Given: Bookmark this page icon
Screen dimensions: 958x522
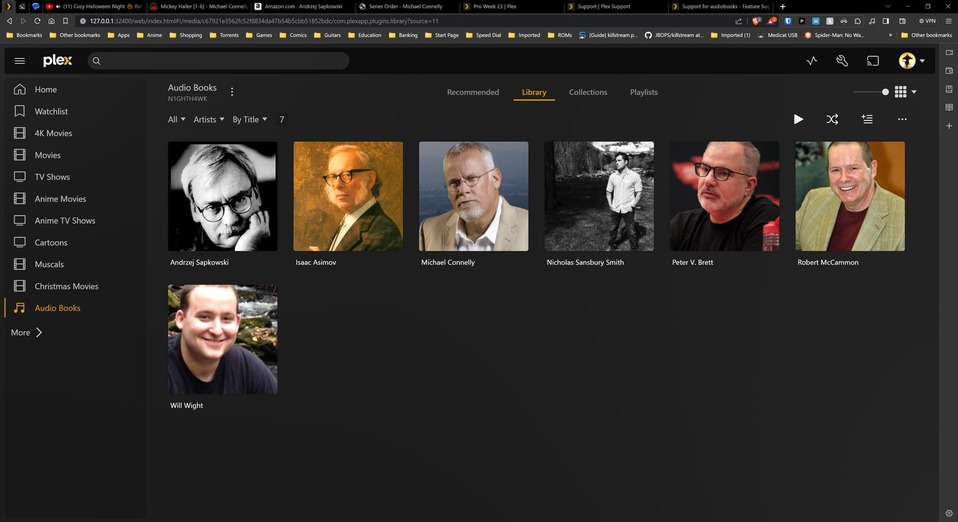Looking at the screenshot, I should 65,21.
